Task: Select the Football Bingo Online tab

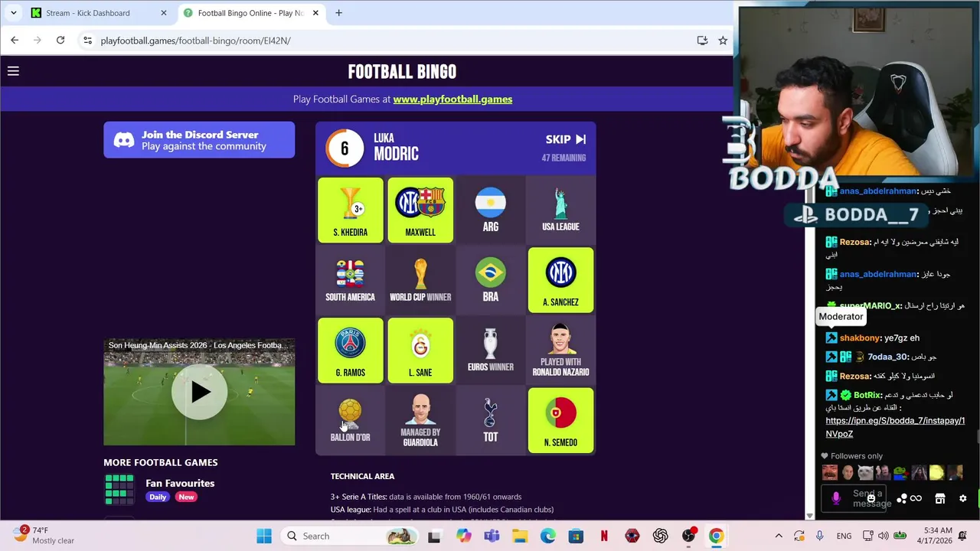Action: [x=250, y=13]
